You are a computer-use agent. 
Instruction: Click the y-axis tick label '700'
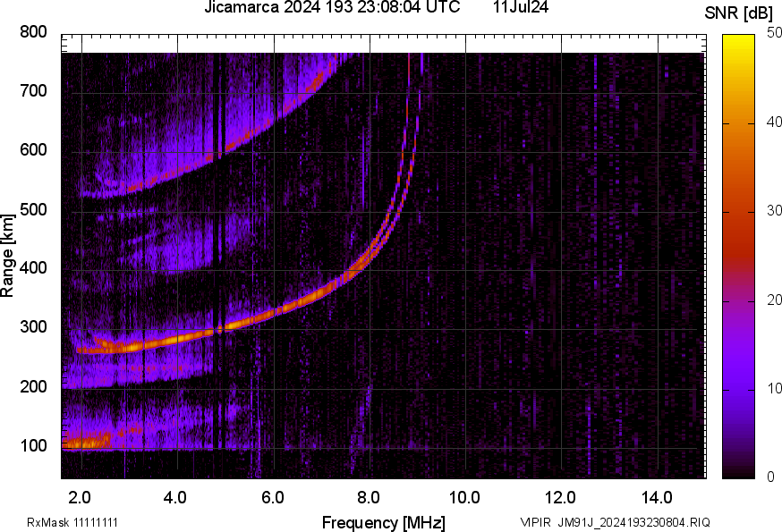pyautogui.click(x=33, y=90)
